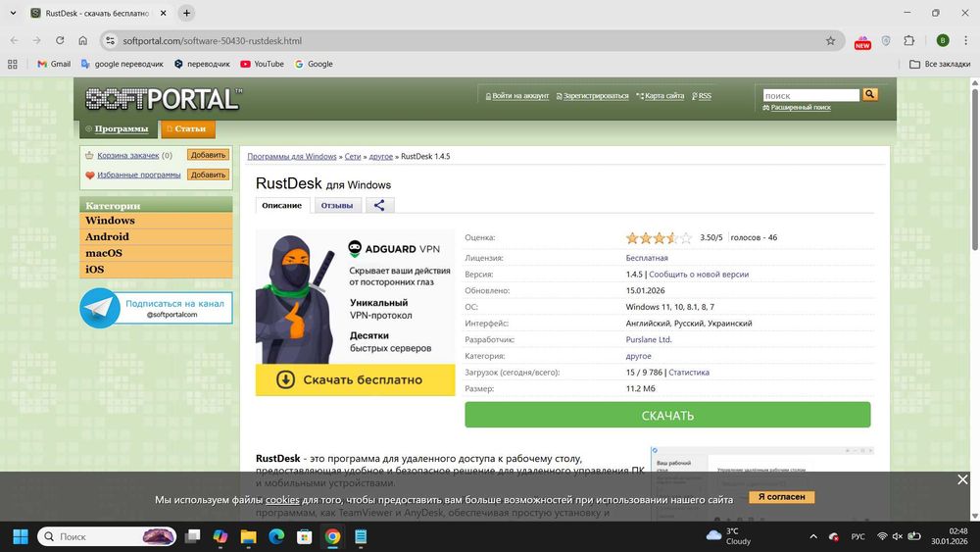
Task: Click the Windows taskbar search box
Action: (107, 536)
